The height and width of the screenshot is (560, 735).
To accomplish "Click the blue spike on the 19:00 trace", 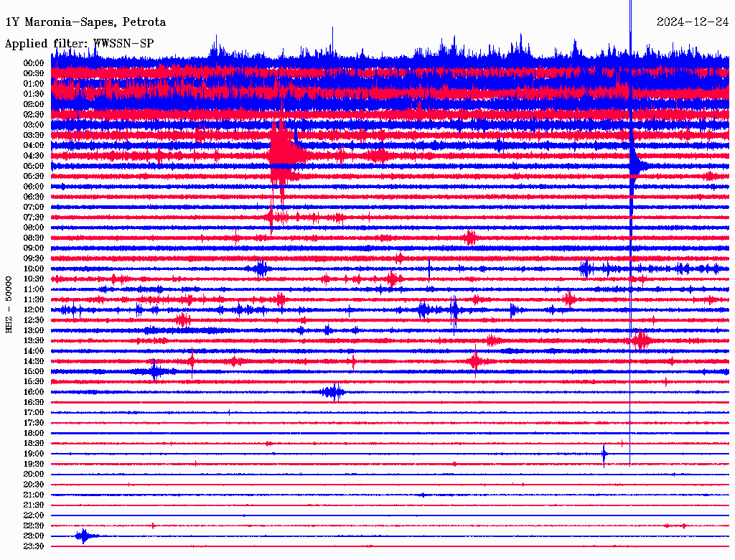I will coord(604,454).
